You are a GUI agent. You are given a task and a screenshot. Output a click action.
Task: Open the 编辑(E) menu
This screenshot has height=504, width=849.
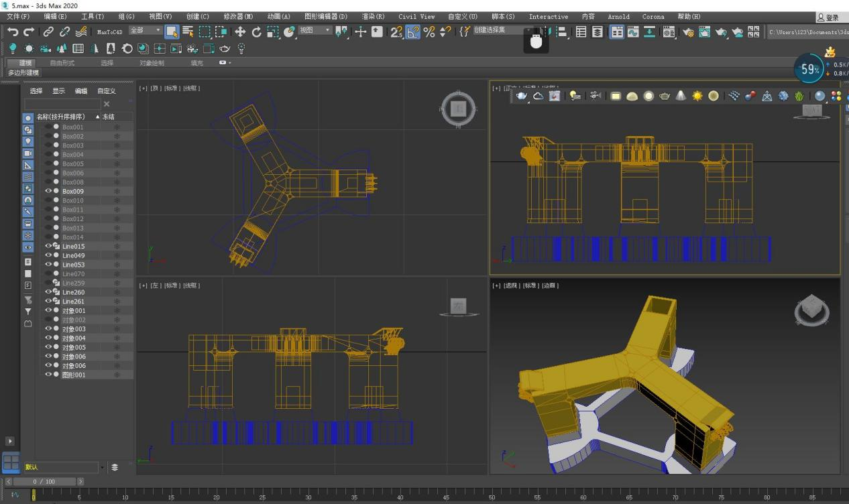55,16
